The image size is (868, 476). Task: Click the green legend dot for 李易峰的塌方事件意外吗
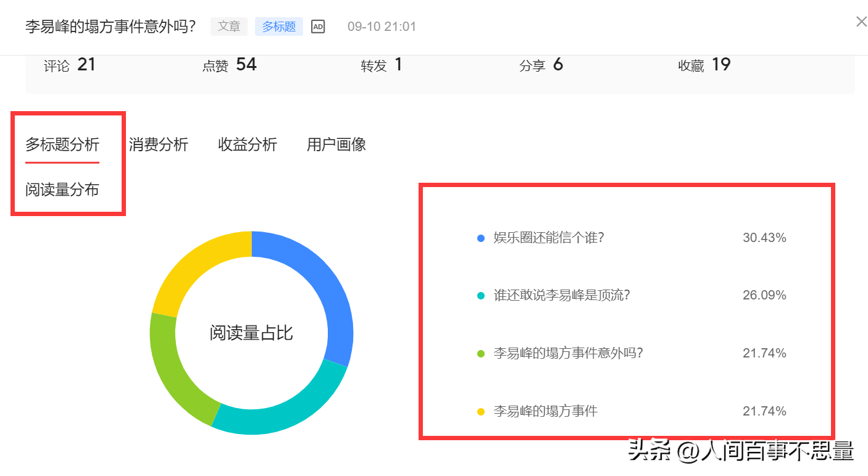tap(480, 353)
